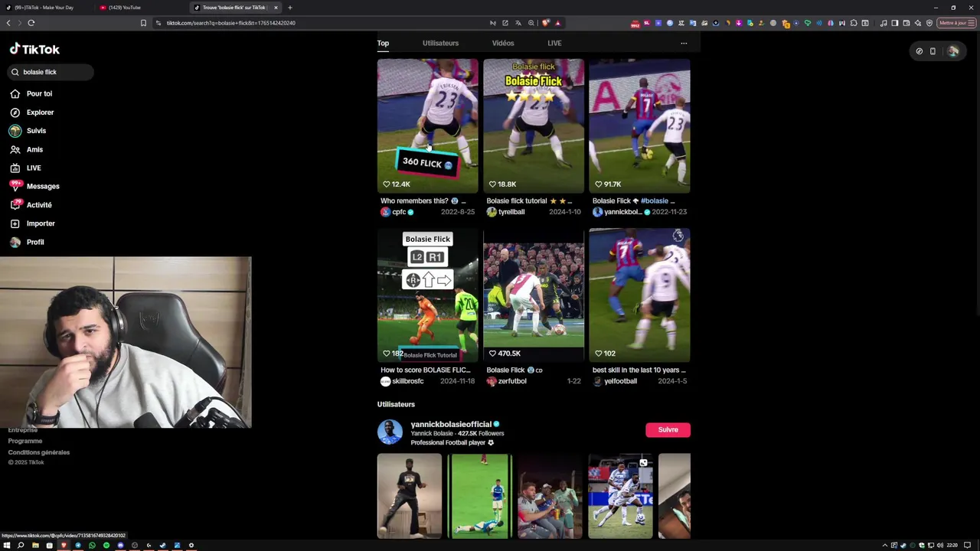Click the search field containing 'bolasie flick'
Image resolution: width=980 pixels, height=551 pixels.
[x=51, y=72]
